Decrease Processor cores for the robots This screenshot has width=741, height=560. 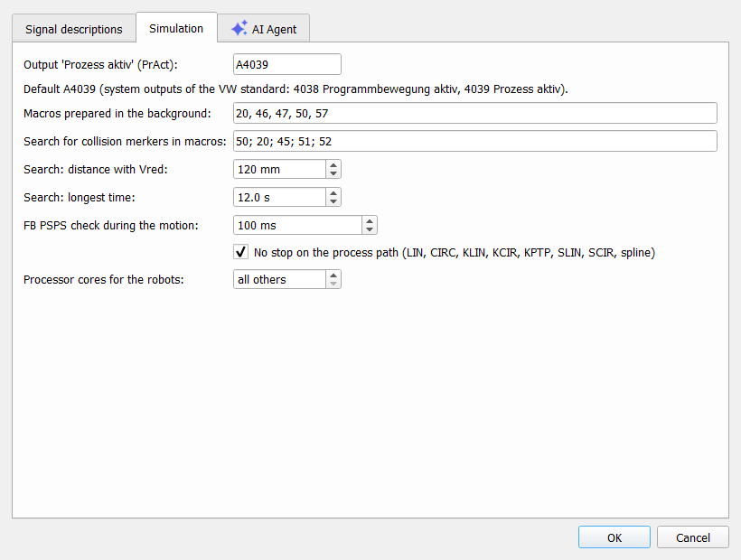(x=333, y=284)
